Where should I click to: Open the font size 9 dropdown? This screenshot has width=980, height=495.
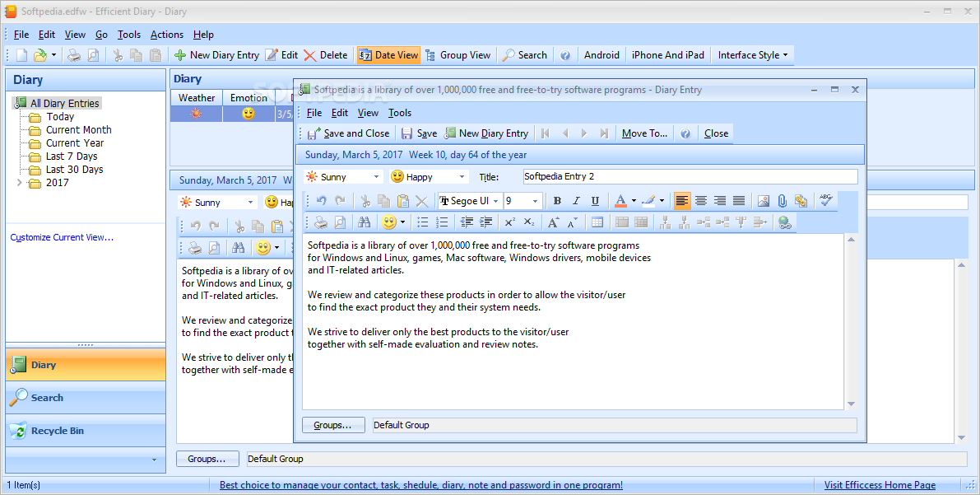click(x=535, y=201)
